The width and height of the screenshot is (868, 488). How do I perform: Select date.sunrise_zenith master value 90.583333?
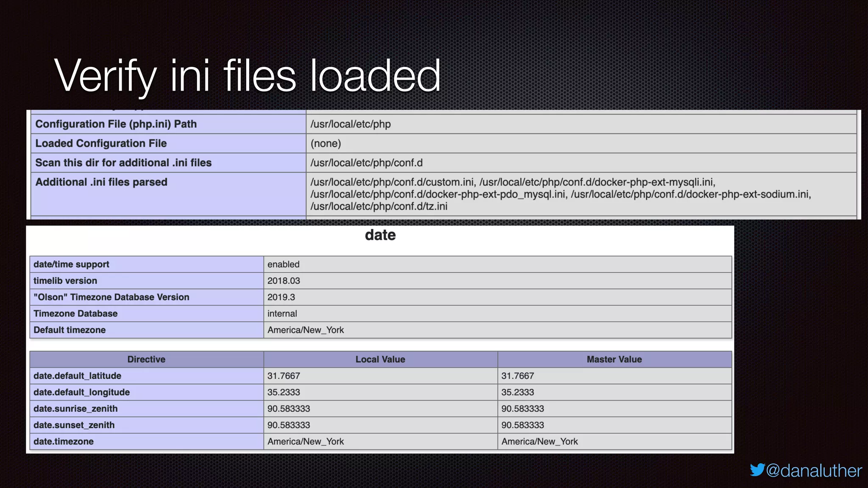tap(523, 409)
